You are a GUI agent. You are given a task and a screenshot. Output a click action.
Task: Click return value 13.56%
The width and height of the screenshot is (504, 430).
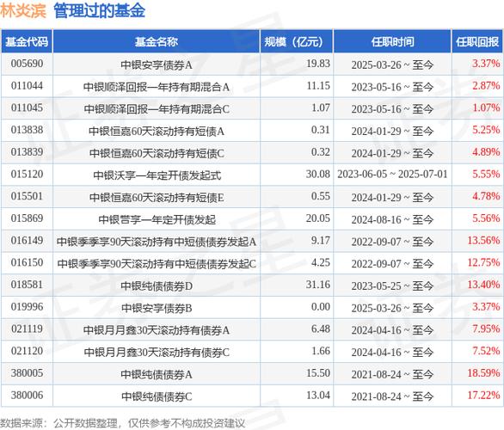[x=483, y=241]
